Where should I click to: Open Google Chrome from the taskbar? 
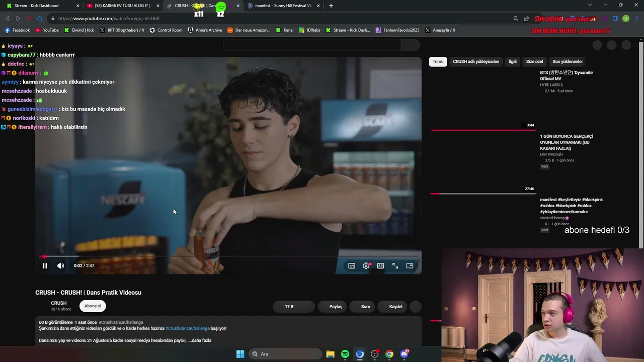point(389,354)
